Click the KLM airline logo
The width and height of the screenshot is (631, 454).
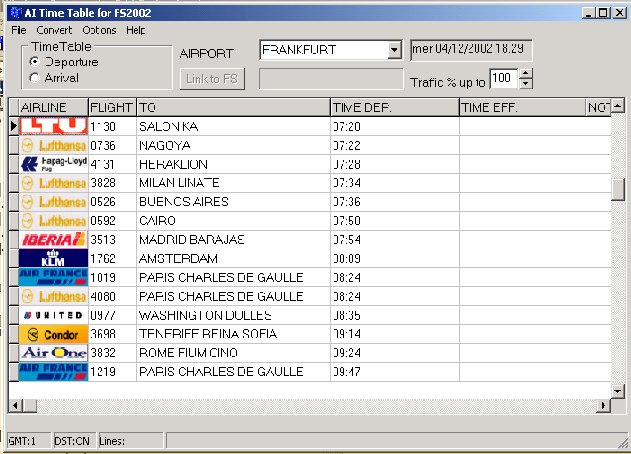point(54,258)
